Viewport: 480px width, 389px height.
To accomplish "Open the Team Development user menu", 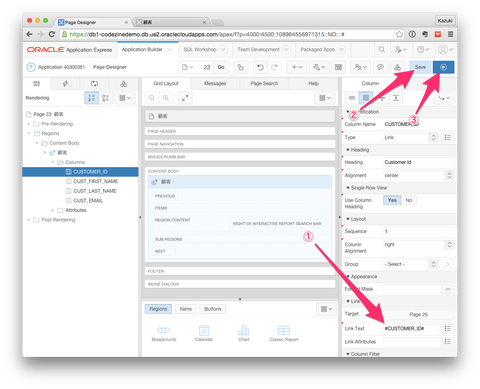I will 360,67.
